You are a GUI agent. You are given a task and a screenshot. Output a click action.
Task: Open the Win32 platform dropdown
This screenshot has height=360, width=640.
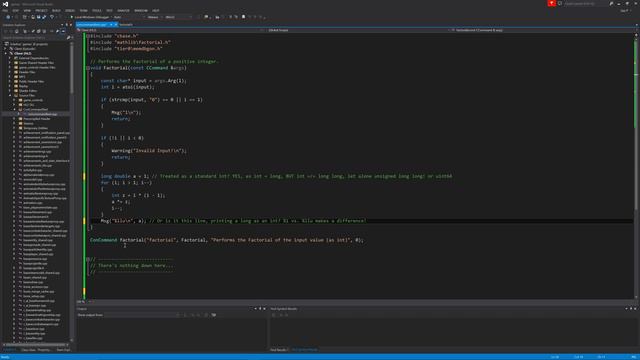click(178, 17)
